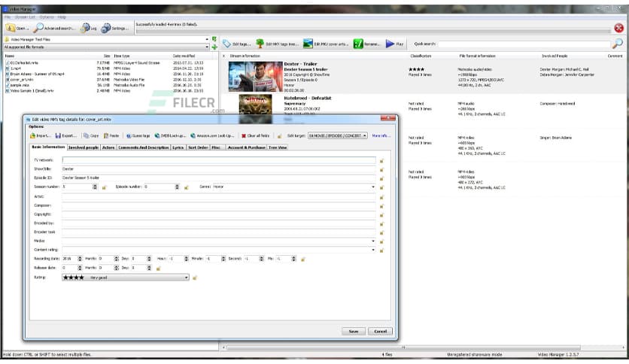Click the Guess tags tool
This screenshot has width=629, height=364.
click(x=138, y=136)
